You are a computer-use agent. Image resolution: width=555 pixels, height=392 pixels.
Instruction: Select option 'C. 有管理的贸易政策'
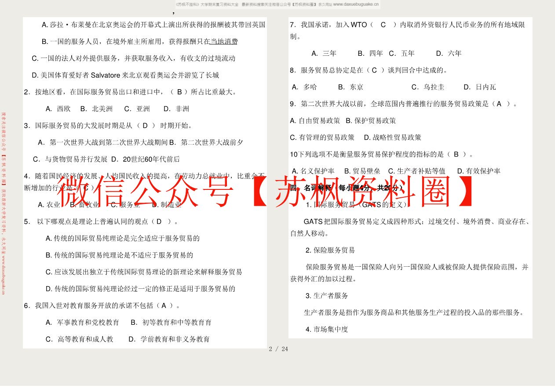[x=322, y=137]
